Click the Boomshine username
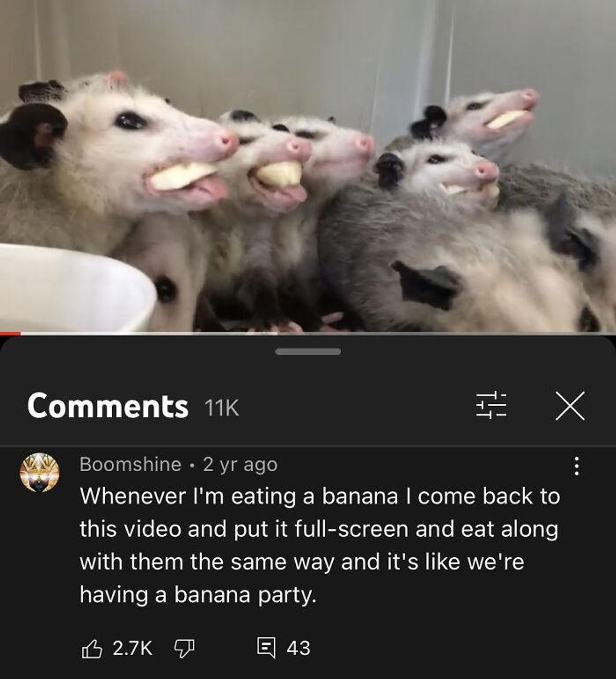Viewport: 616px width, 679px height. coord(130,464)
